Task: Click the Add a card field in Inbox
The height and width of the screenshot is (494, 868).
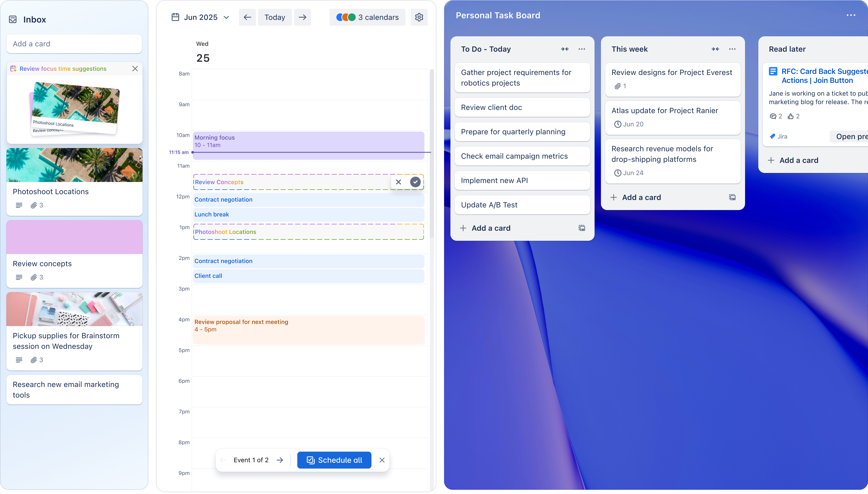Action: tap(74, 44)
